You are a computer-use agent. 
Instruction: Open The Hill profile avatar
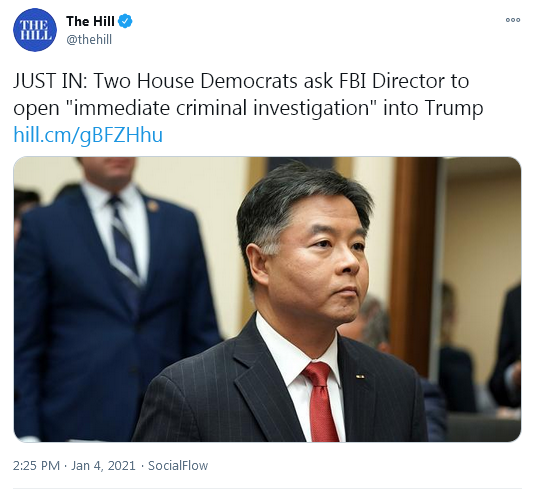[34, 30]
